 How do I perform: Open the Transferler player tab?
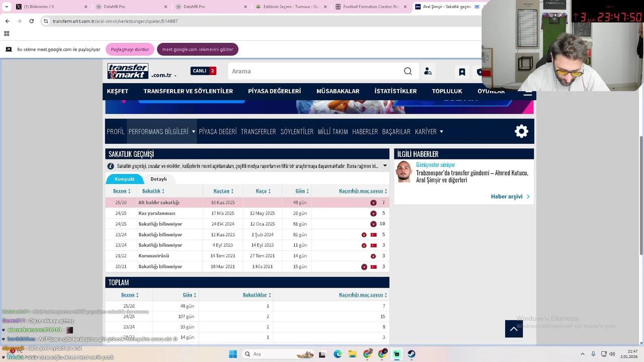[258, 132]
